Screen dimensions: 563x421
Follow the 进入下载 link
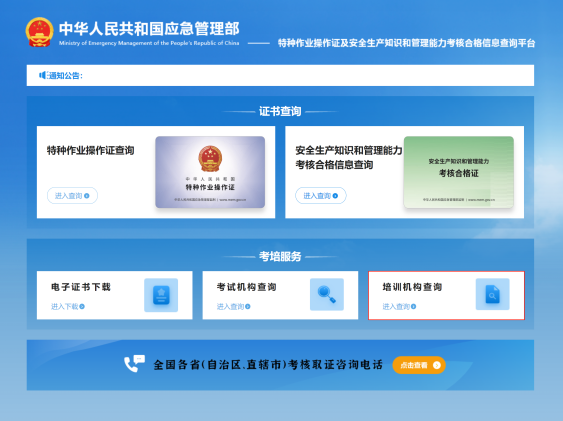coord(68,306)
